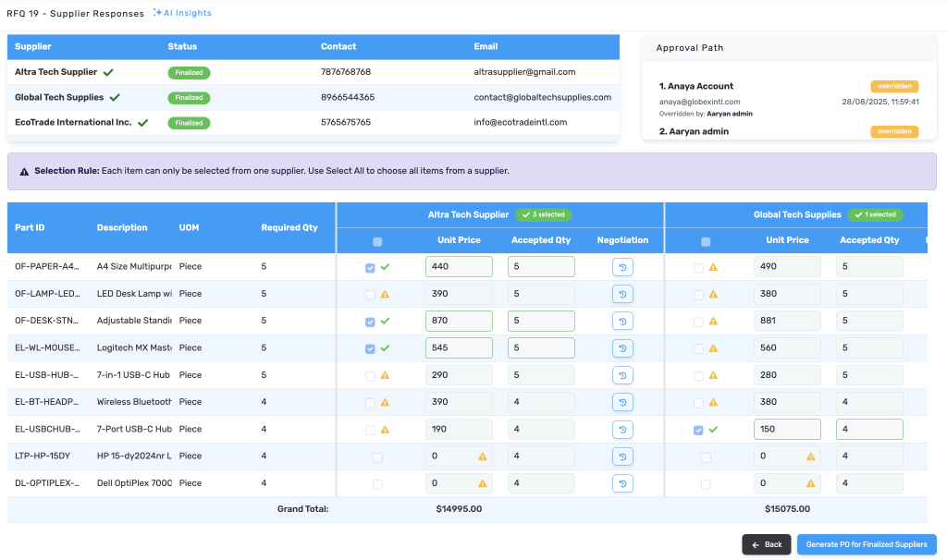The image size is (947, 560).
Task: Uncheck Altra checkbox for OF-DESK-STN item
Action: click(371, 322)
